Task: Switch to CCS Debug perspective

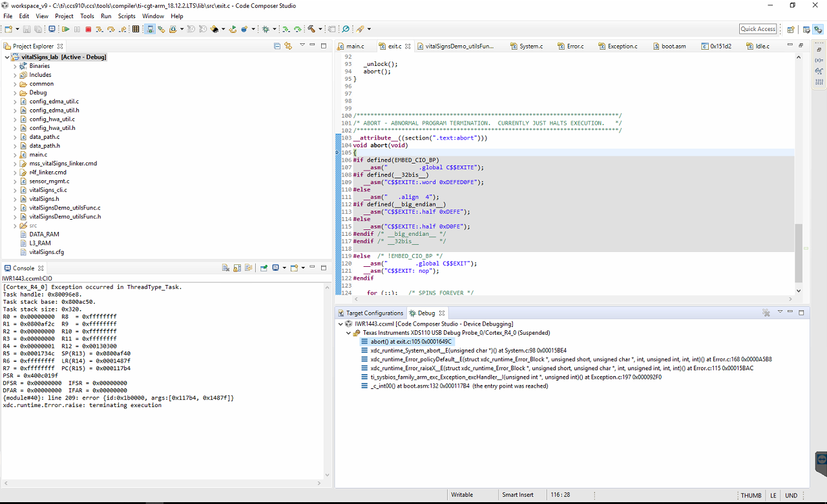Action: coord(818,29)
